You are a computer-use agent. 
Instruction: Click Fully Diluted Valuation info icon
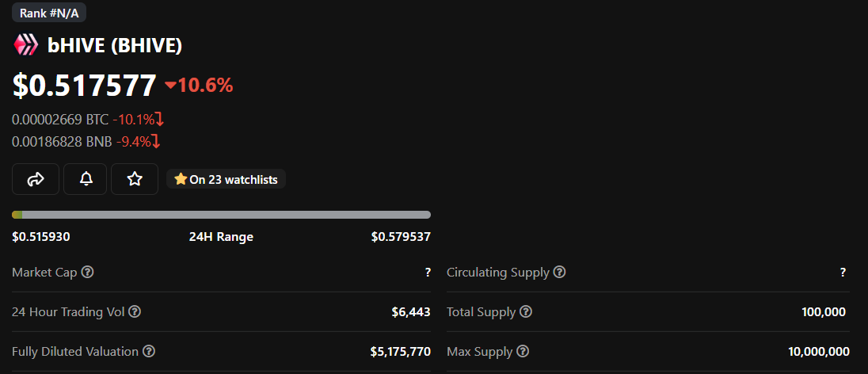149,351
